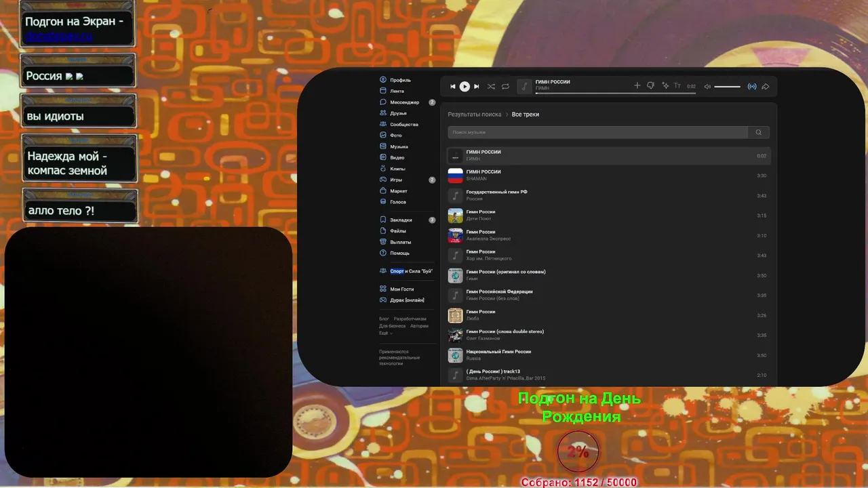The image size is (868, 488).
Task: Open Мои Гости app in sidebar
Action: tap(401, 289)
